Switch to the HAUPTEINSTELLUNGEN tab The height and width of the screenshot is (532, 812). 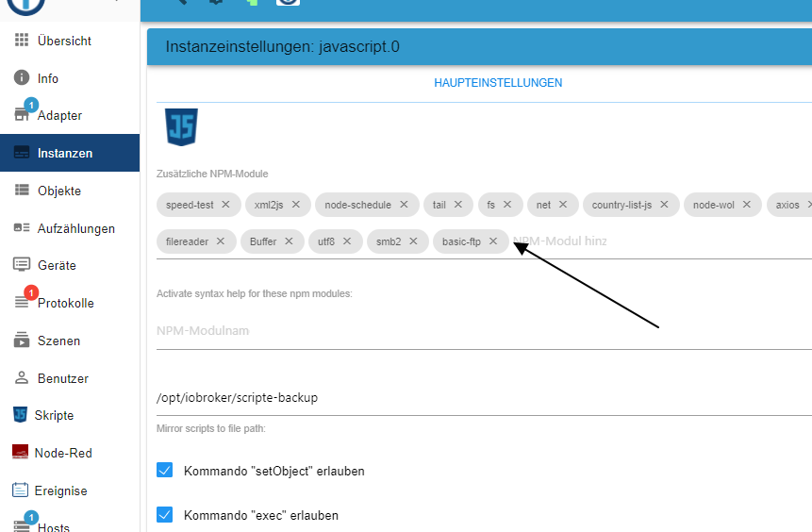pyautogui.click(x=498, y=83)
